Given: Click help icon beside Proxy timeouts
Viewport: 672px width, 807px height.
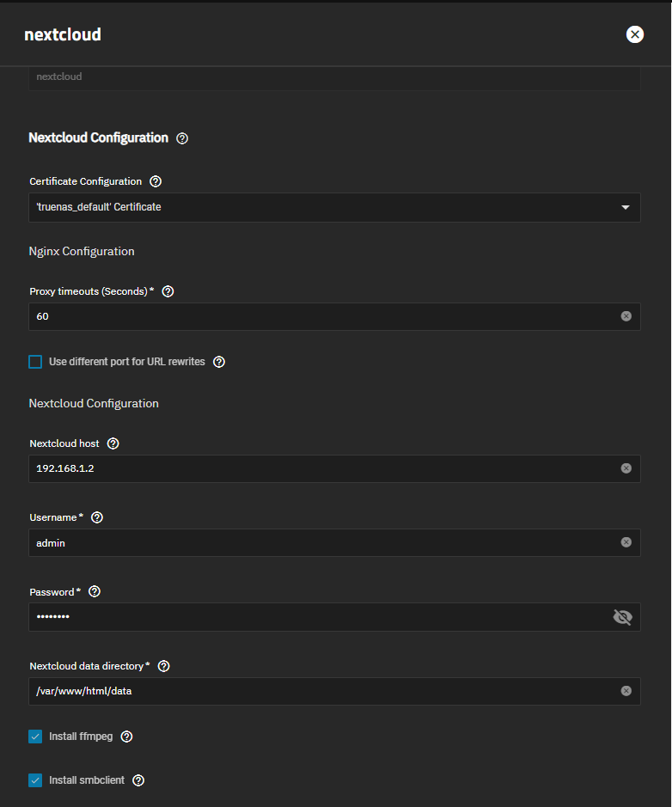Looking at the screenshot, I should 168,291.
